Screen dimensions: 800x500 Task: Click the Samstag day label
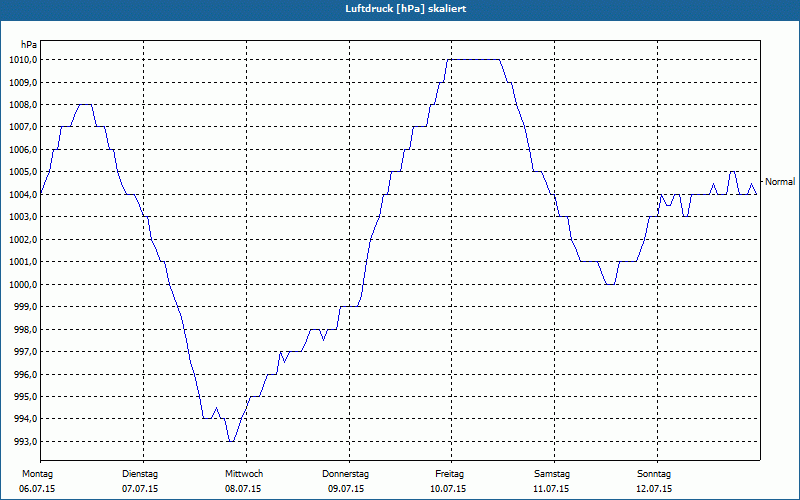pyautogui.click(x=552, y=474)
